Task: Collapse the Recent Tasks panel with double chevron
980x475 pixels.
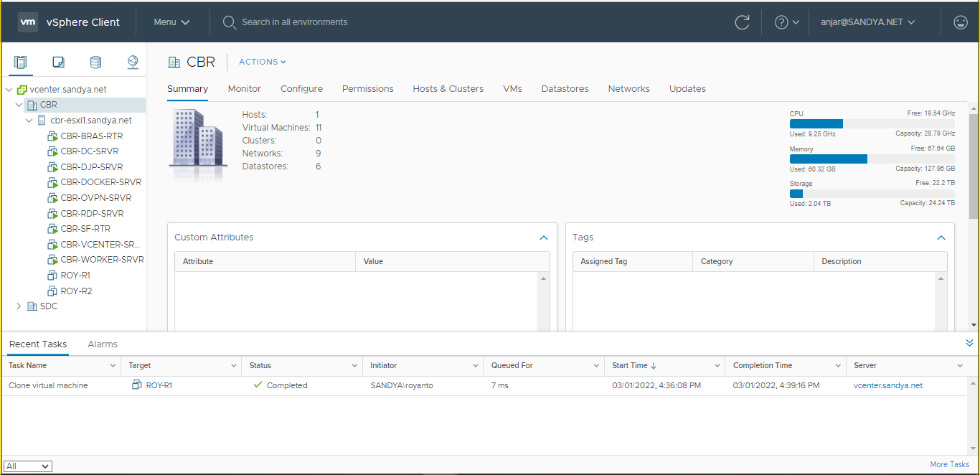Action: coord(970,343)
